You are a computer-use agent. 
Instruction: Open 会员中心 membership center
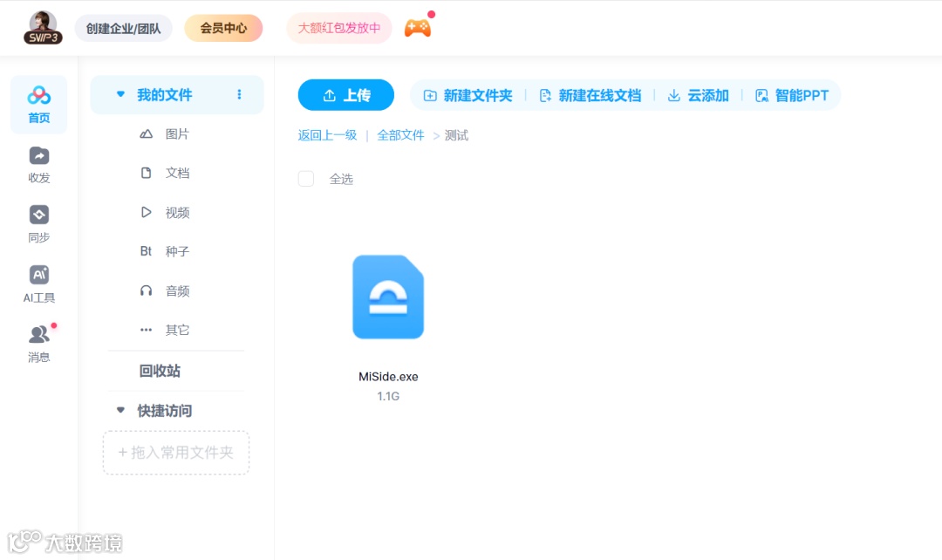tap(223, 28)
